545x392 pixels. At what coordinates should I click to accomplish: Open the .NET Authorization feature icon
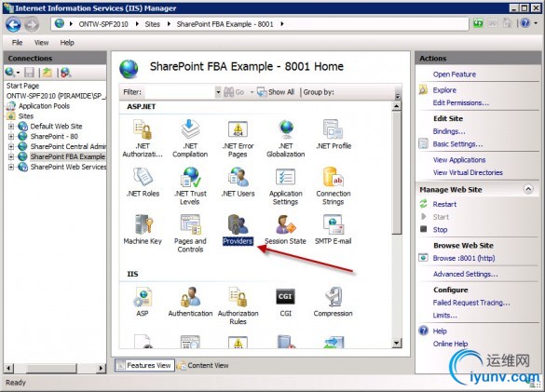[x=143, y=138]
